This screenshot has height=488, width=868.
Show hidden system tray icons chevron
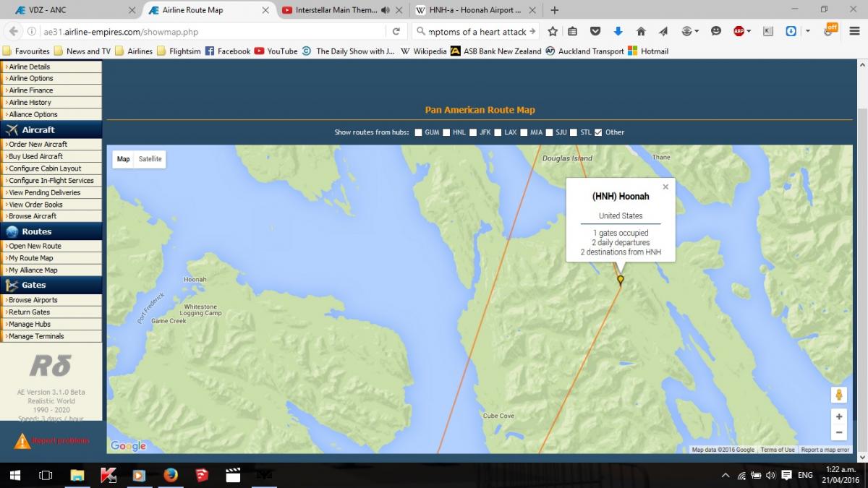726,475
